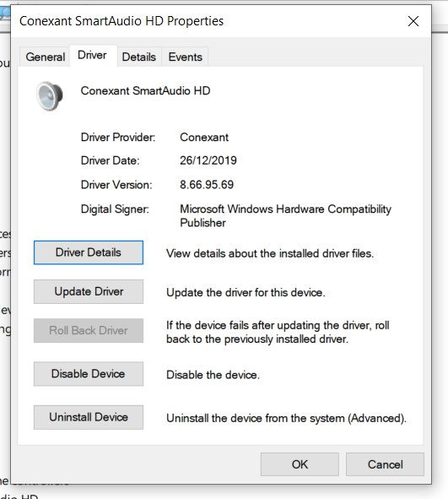
Task: Select the Driver tab
Action: coord(93,56)
